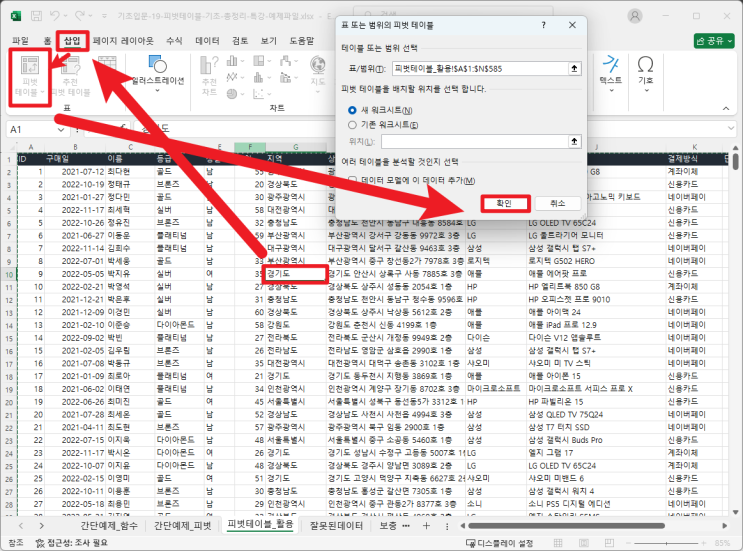Insert a hierarchy (treemap) chart
Image resolution: width=743 pixels, height=551 pixels.
[259, 61]
